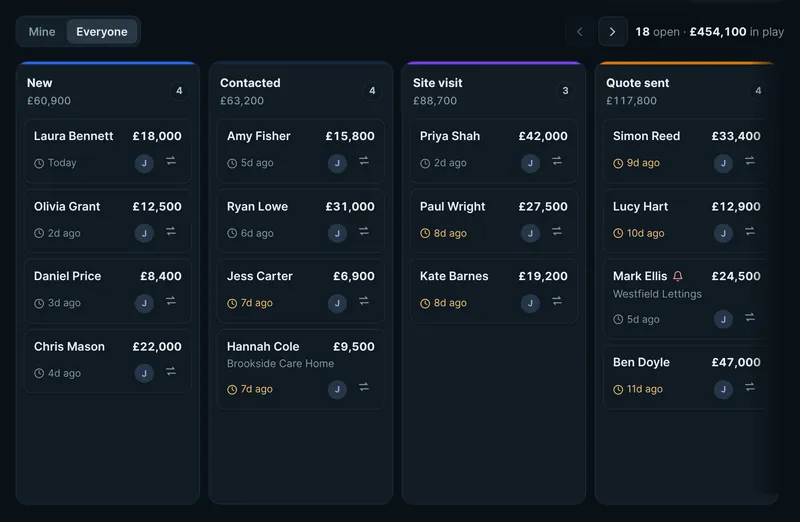Click the J avatar on Hannah Cole card

point(337,390)
